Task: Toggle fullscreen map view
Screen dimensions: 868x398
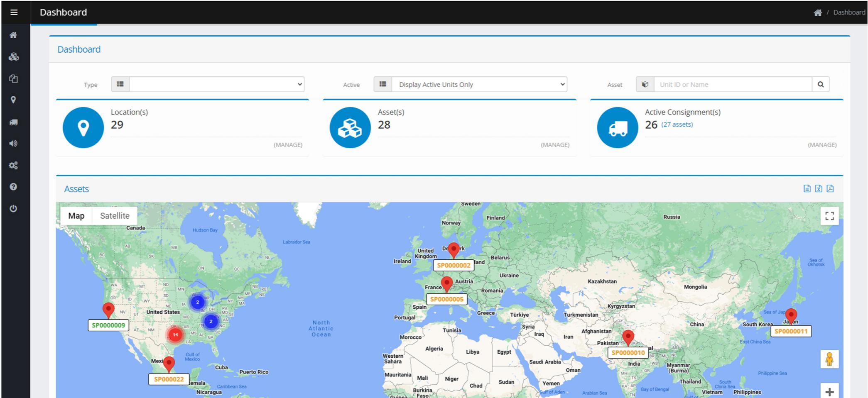Action: [x=829, y=216]
